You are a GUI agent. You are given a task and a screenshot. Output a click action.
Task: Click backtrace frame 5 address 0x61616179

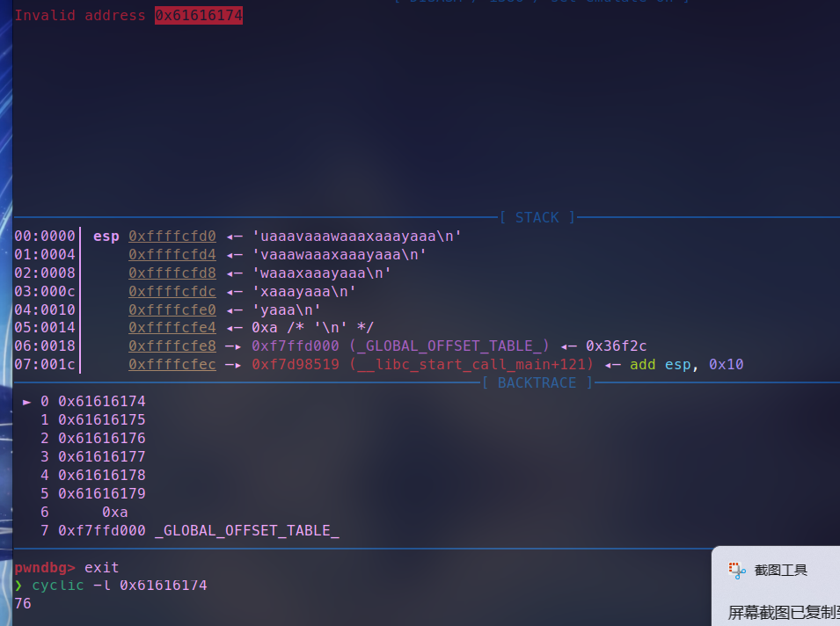click(x=102, y=493)
